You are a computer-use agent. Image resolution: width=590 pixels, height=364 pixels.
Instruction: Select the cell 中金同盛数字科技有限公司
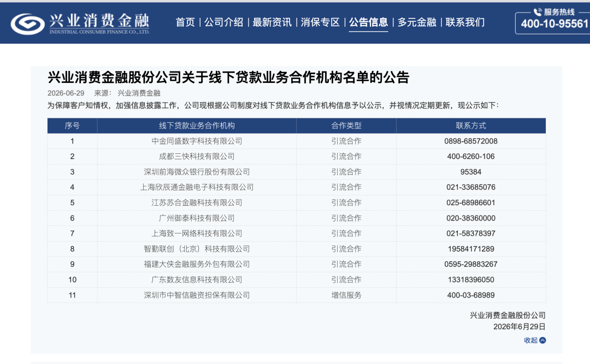tap(197, 141)
